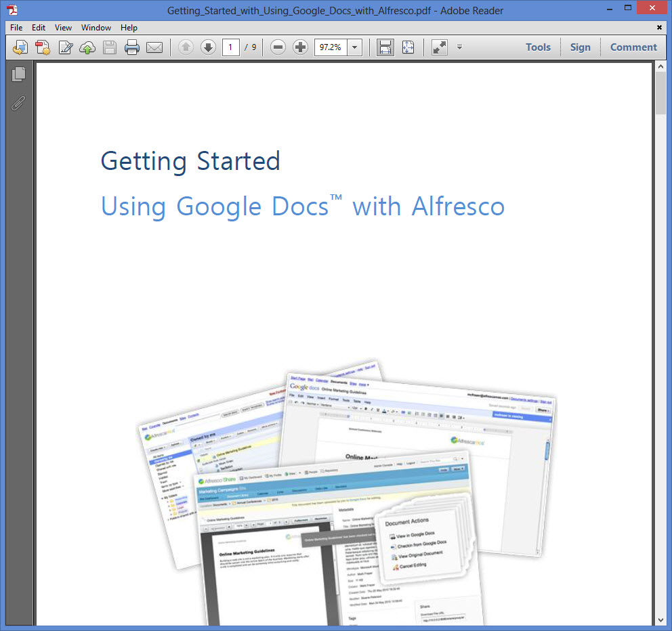Open the Page Thumbnails panel icon

coord(18,74)
